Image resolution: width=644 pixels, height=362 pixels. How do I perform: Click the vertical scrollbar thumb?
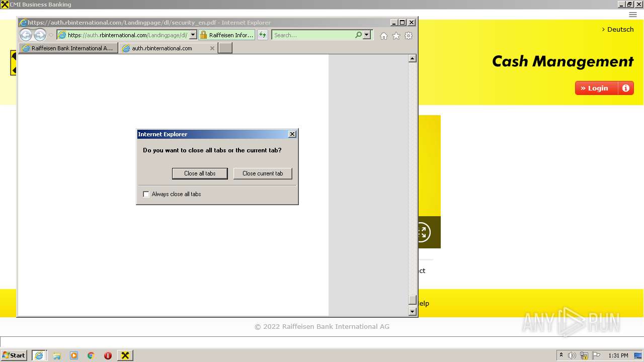pyautogui.click(x=412, y=300)
